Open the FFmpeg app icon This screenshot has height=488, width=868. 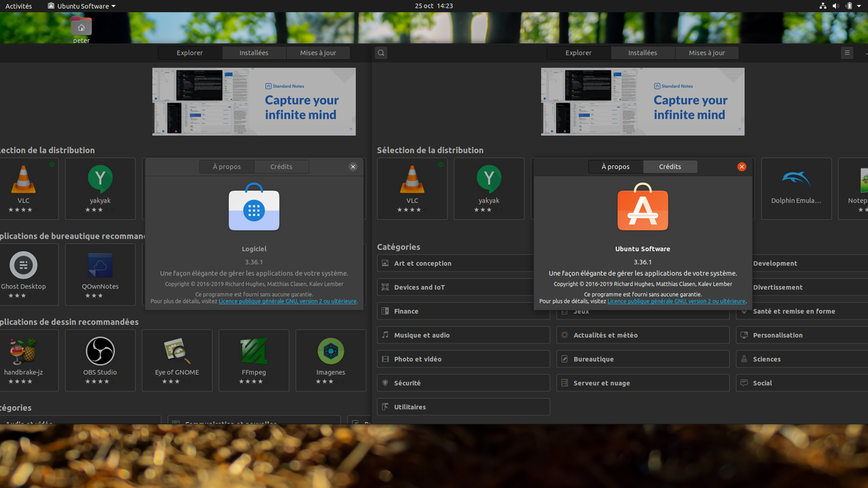(x=254, y=351)
